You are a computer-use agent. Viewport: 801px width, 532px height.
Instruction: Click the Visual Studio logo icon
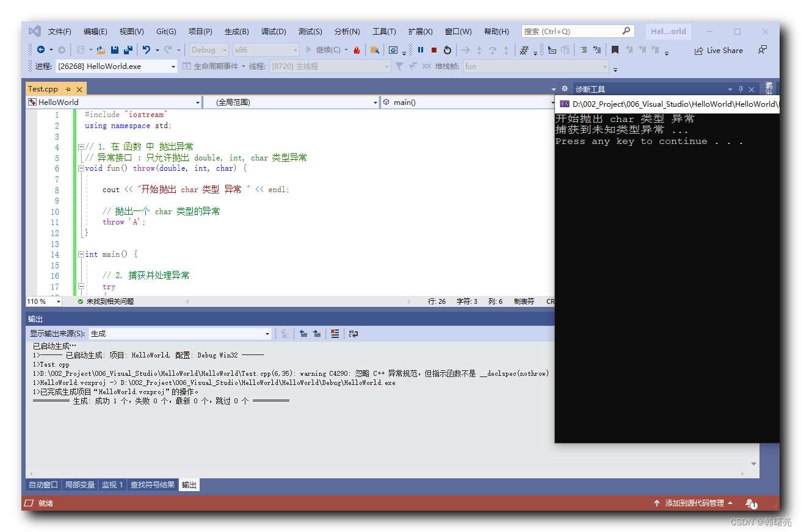[x=35, y=31]
